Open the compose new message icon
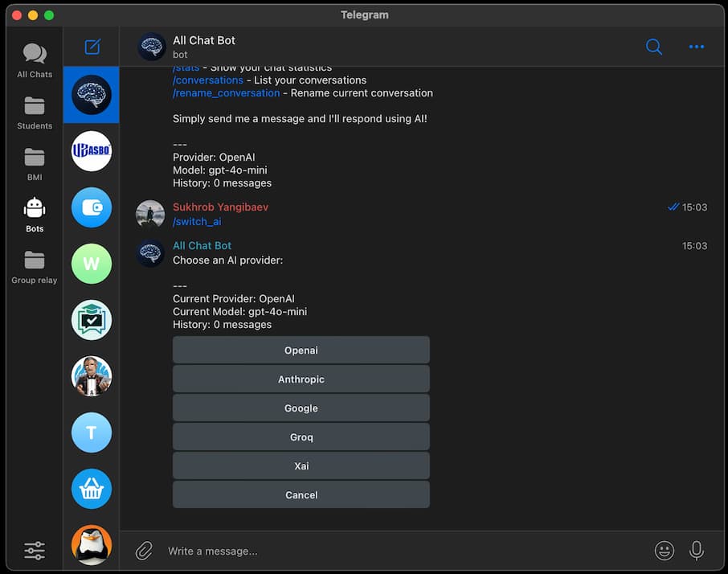 92,47
